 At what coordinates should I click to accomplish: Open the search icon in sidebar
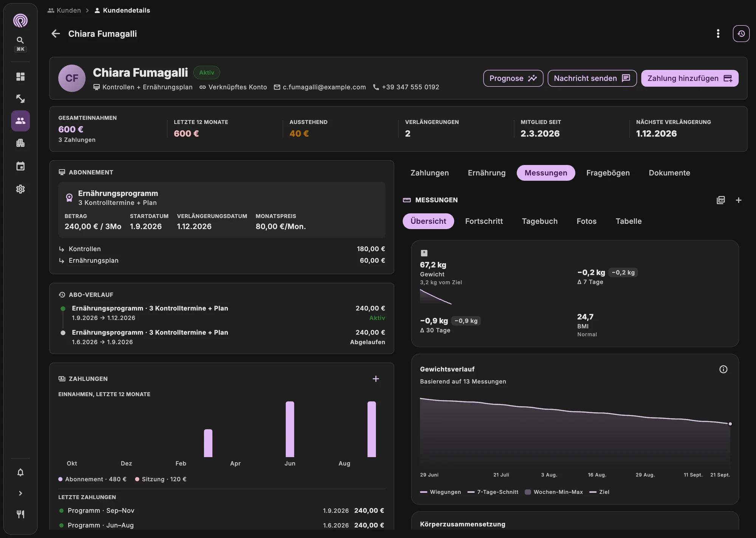coord(20,40)
